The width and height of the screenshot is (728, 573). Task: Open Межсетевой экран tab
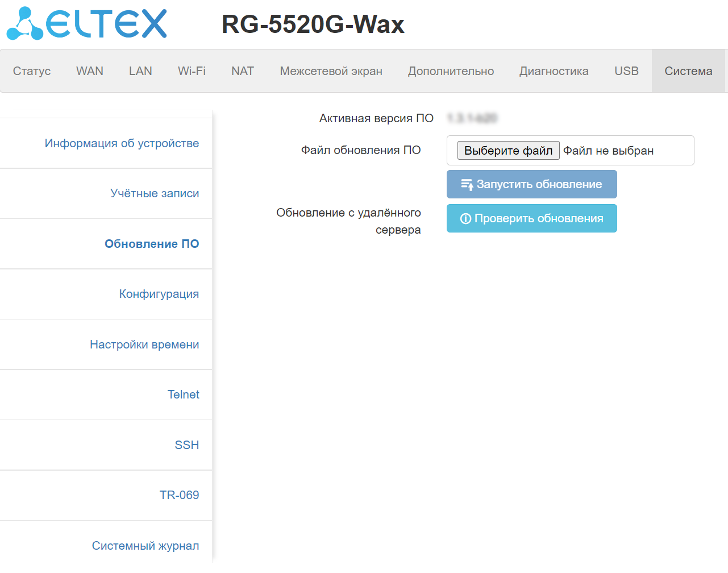pyautogui.click(x=331, y=71)
